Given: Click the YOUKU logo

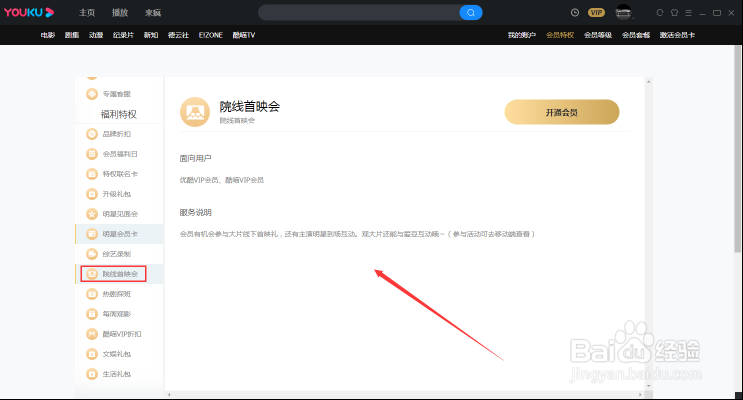Looking at the screenshot, I should (x=29, y=12).
